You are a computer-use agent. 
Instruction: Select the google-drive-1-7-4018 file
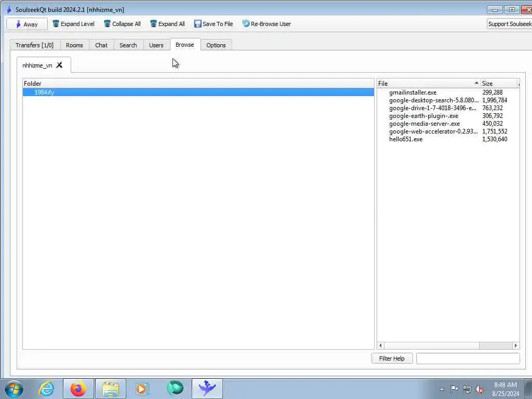point(433,108)
